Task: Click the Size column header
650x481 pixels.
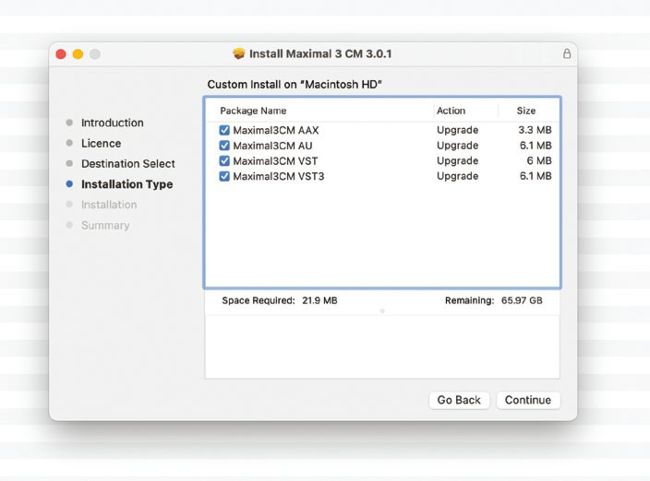Action: (x=526, y=111)
